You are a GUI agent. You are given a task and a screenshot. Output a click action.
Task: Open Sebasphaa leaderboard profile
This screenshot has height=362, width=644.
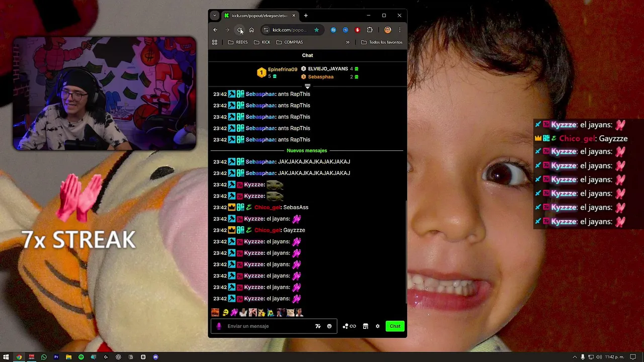click(320, 77)
